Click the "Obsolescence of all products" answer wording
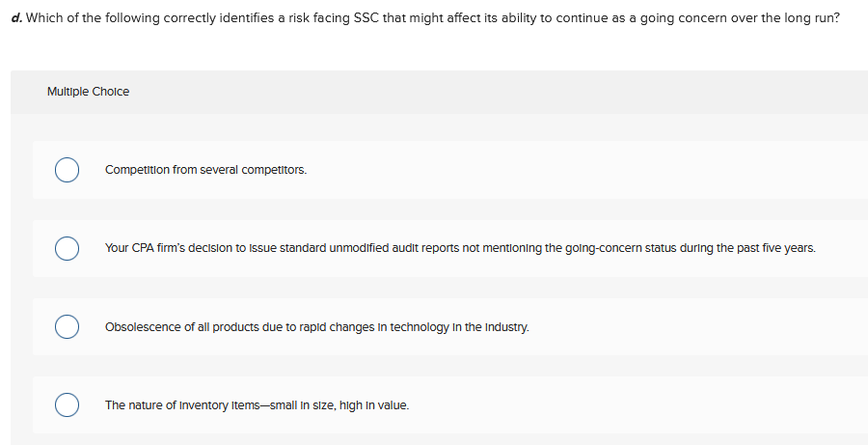This screenshot has width=868, height=445. 181,327
